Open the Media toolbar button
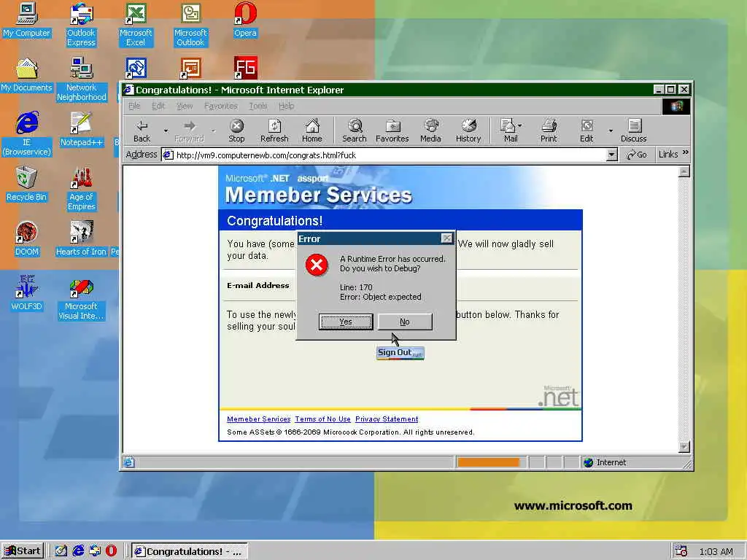Viewport: 747px width, 560px height. pos(430,131)
